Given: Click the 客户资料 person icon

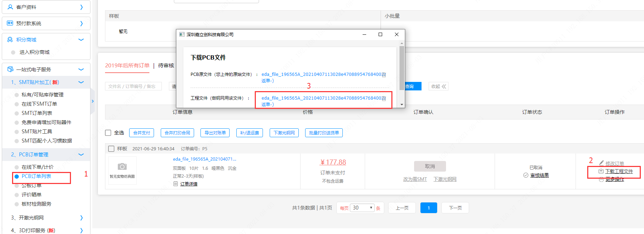Looking at the screenshot, I should (x=10, y=7).
